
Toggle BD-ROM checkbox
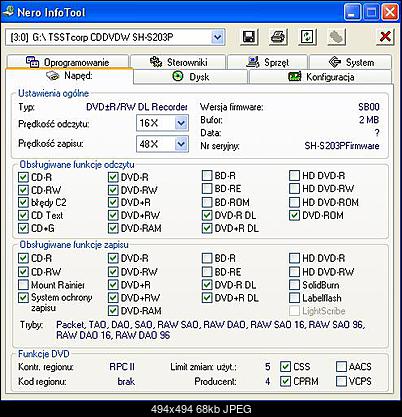coord(207,202)
